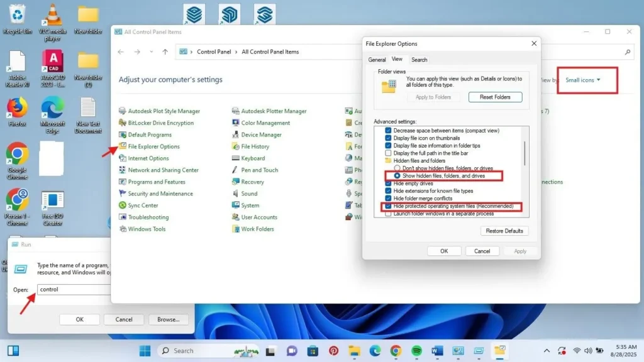644x362 pixels.
Task: Show hidden icons in the system tray
Action: (547, 351)
